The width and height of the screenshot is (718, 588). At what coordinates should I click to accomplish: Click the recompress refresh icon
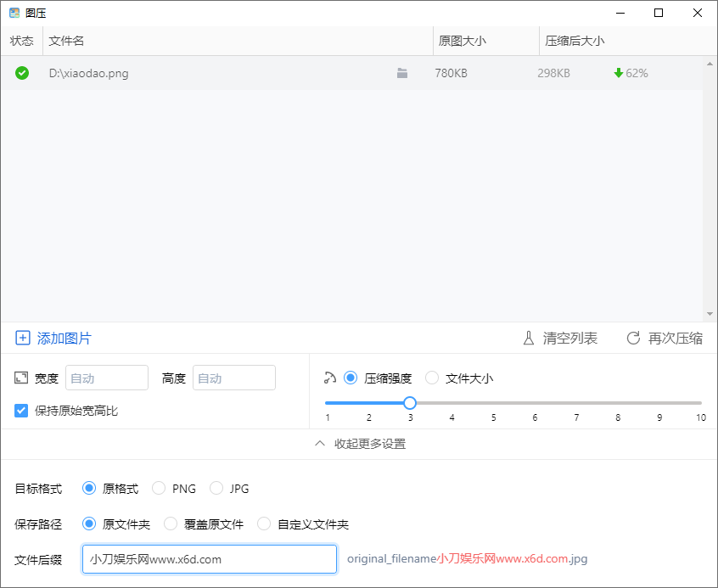point(633,339)
